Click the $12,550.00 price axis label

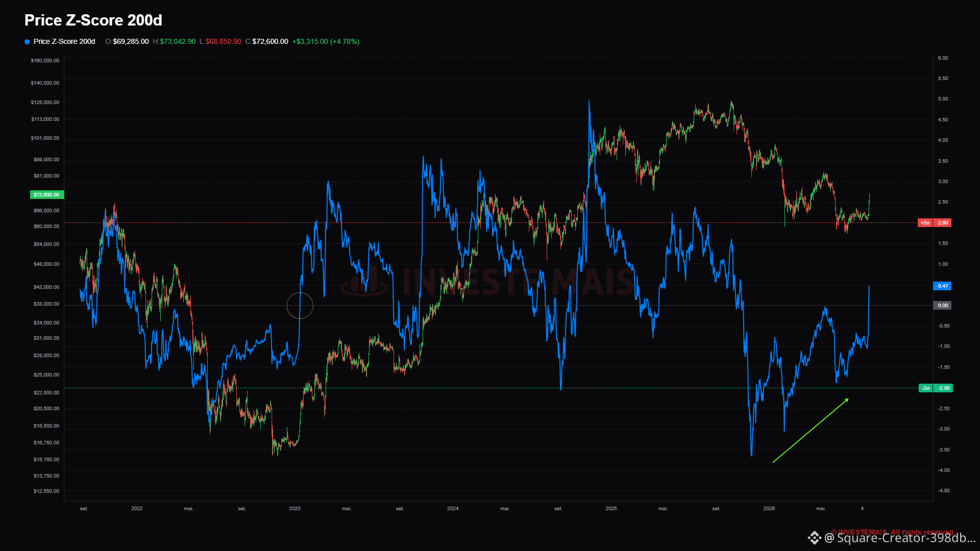[46, 491]
